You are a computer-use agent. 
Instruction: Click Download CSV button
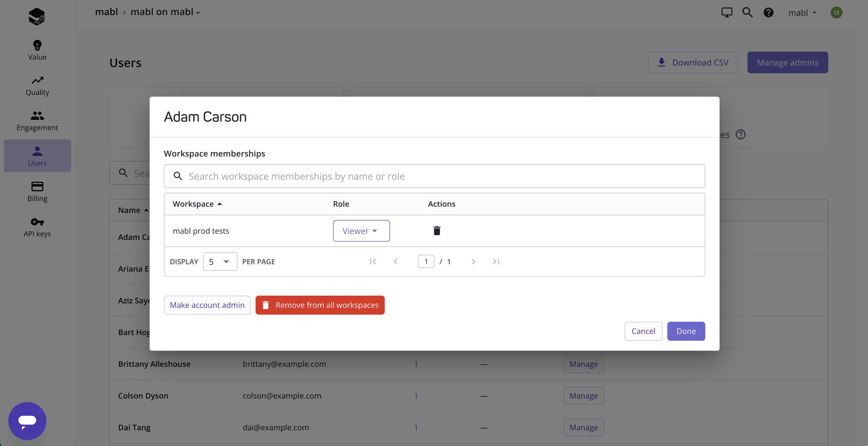[693, 62]
